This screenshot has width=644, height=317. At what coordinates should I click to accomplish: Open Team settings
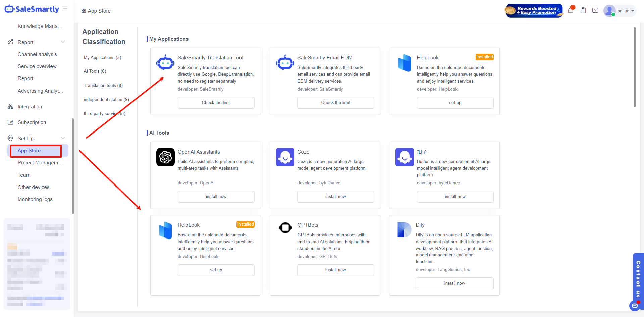(24, 175)
